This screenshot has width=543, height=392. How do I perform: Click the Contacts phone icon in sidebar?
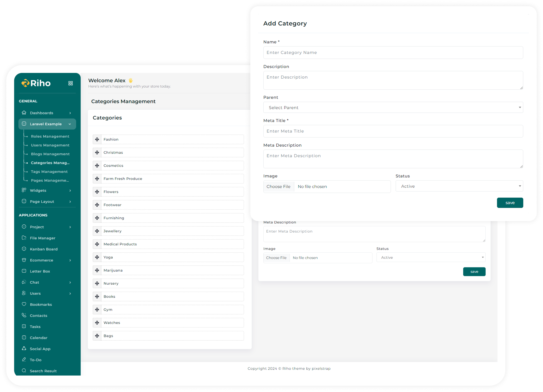24,315
